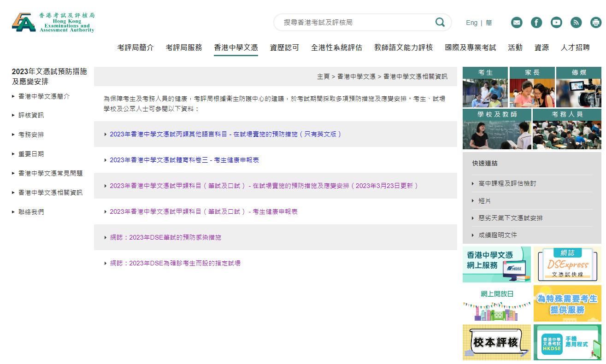Open the DSExpress 文憑試快線 banner

coord(567,264)
